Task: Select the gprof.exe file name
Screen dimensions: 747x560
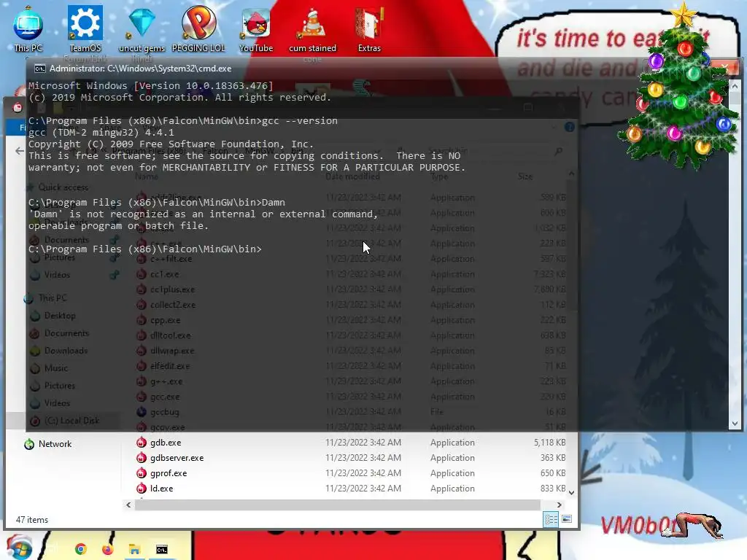Action: click(x=169, y=472)
